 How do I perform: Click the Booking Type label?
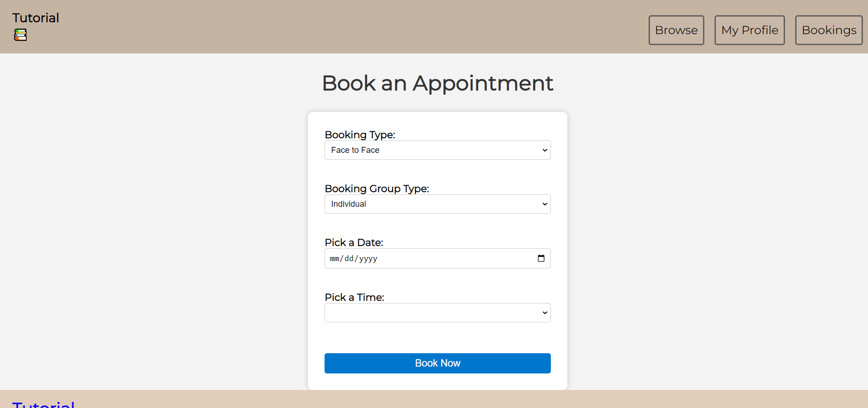(x=360, y=135)
